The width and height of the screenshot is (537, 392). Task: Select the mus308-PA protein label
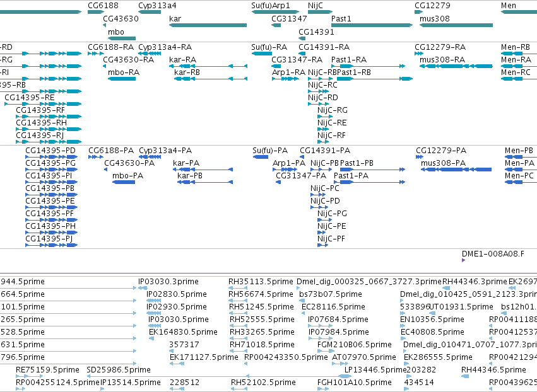click(x=443, y=163)
